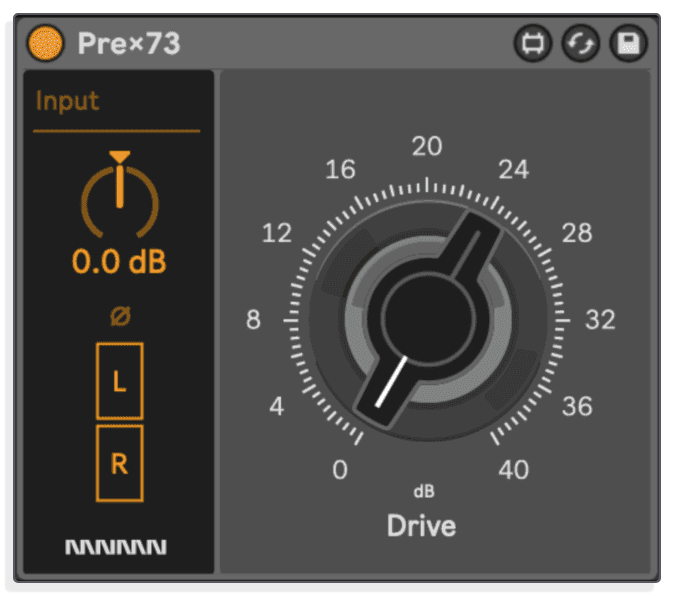This screenshot has width=674, height=596.
Task: Click the Input section label
Action: [x=67, y=101]
